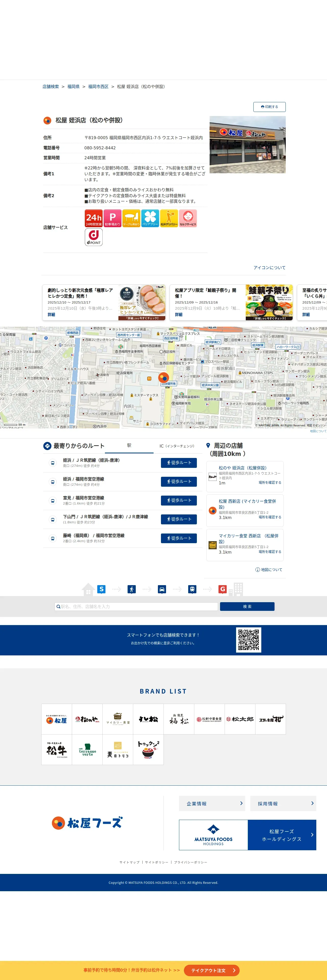Open the terrasse verte brand logo

pos(87,750)
